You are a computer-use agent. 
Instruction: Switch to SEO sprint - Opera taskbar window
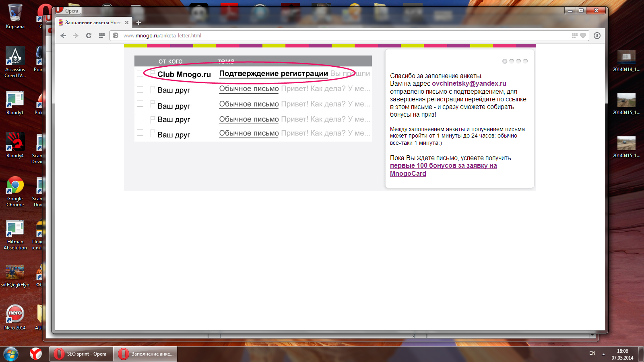[81, 354]
